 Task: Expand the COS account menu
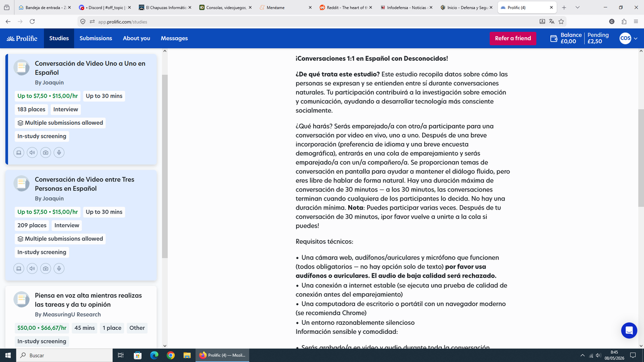click(x=628, y=38)
